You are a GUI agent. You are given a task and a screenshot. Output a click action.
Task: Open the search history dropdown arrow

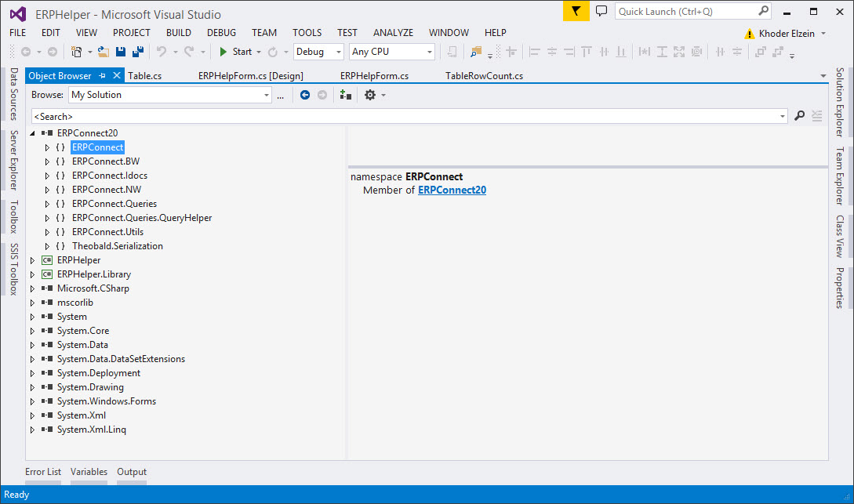coord(782,116)
